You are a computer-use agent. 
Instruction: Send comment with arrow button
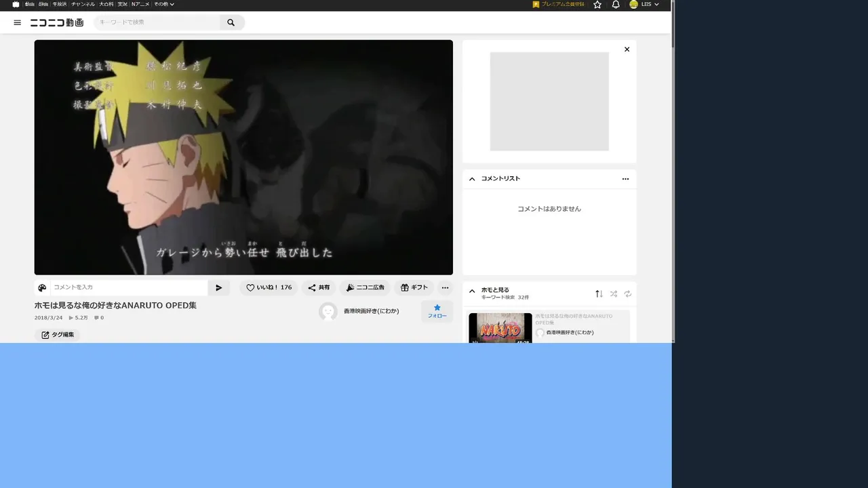click(219, 287)
